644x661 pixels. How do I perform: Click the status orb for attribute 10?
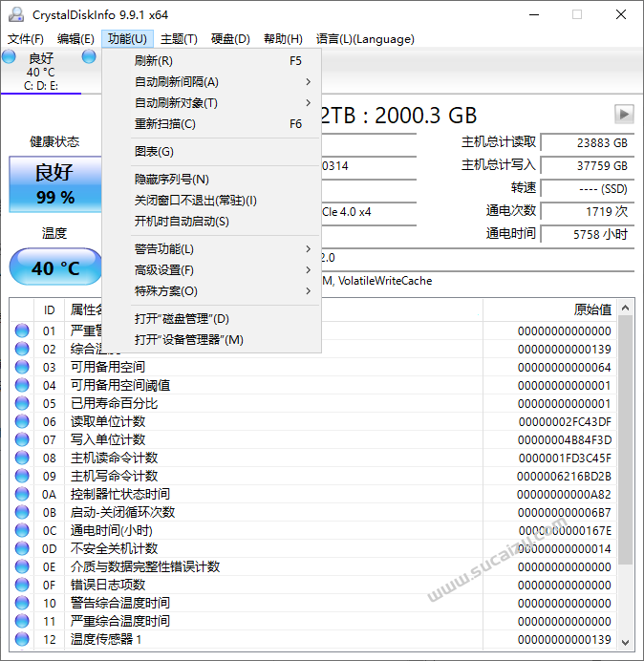click(x=22, y=603)
